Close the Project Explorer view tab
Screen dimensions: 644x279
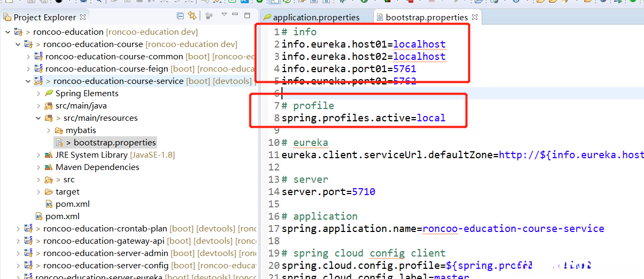click(83, 17)
